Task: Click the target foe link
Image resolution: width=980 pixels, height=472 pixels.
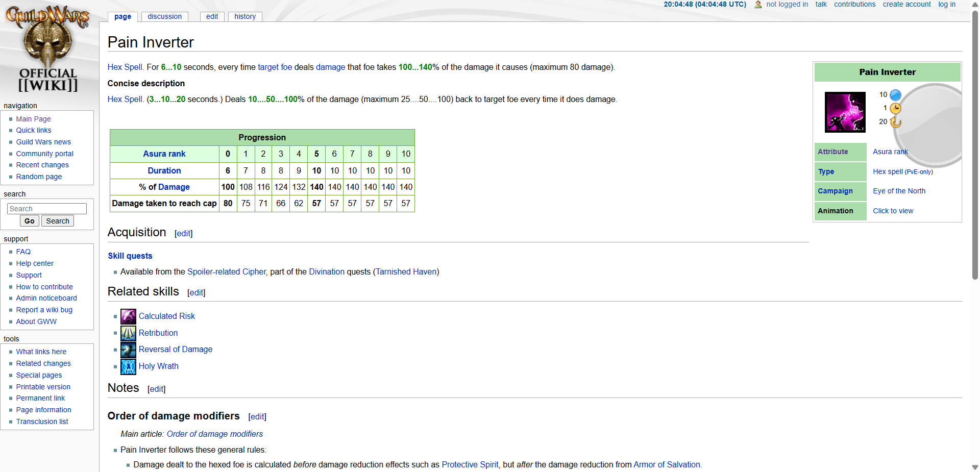Action: pos(275,67)
